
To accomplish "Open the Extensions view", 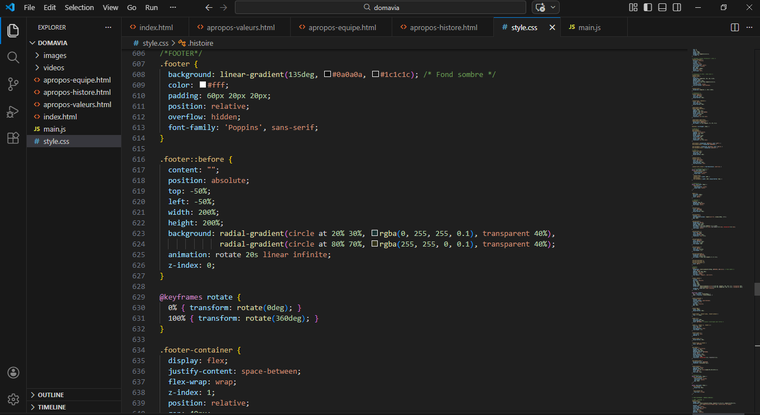I will (x=13, y=138).
